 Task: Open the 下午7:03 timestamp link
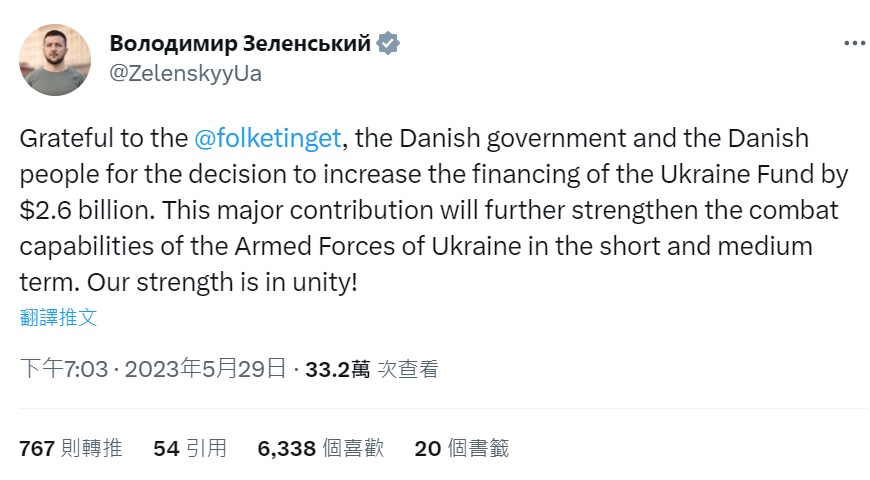[x=62, y=369]
